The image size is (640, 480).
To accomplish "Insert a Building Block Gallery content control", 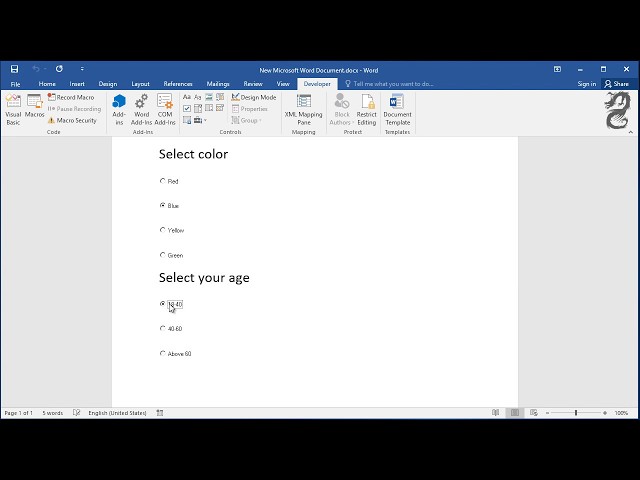I will pyautogui.click(x=220, y=97).
